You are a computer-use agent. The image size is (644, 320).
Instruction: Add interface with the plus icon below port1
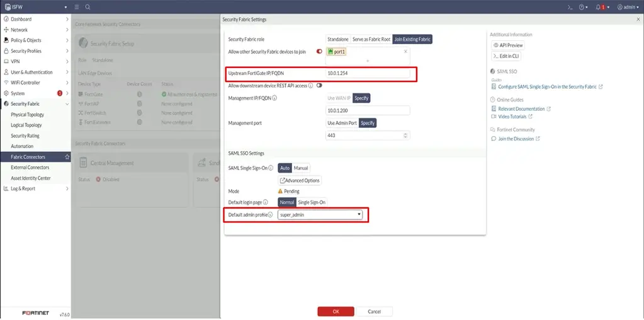[368, 61]
